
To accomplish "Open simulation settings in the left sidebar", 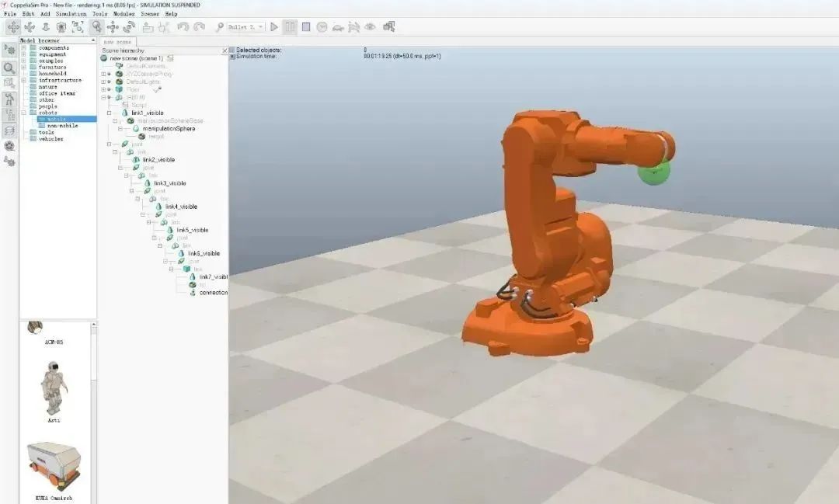I will coord(9,50).
